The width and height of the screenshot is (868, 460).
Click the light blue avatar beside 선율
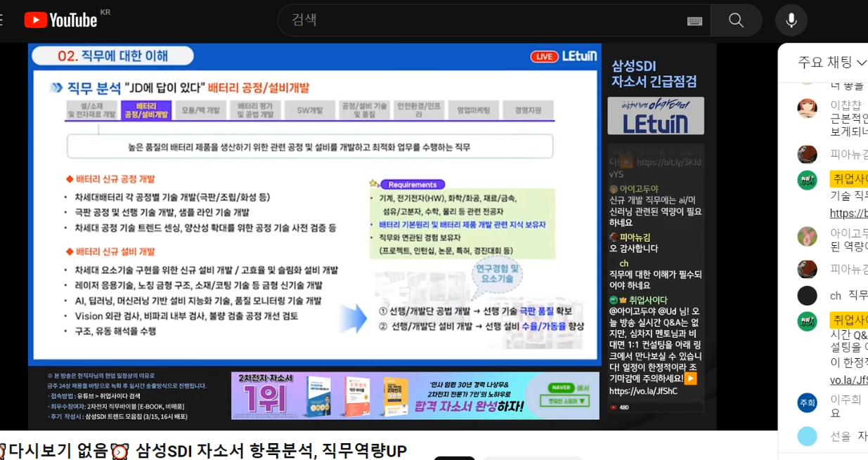807,436
